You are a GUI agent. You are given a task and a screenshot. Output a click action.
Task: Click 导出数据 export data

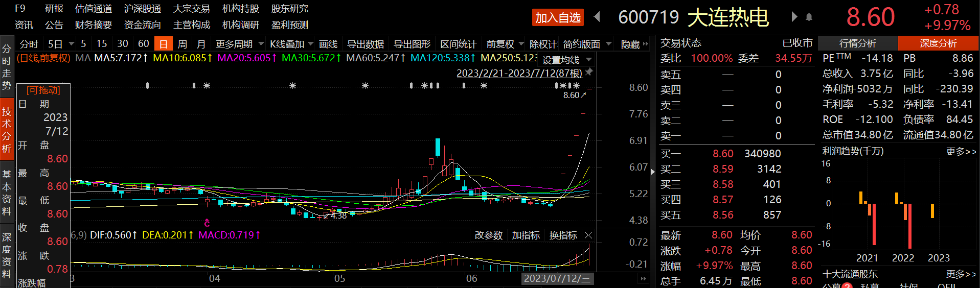point(366,44)
